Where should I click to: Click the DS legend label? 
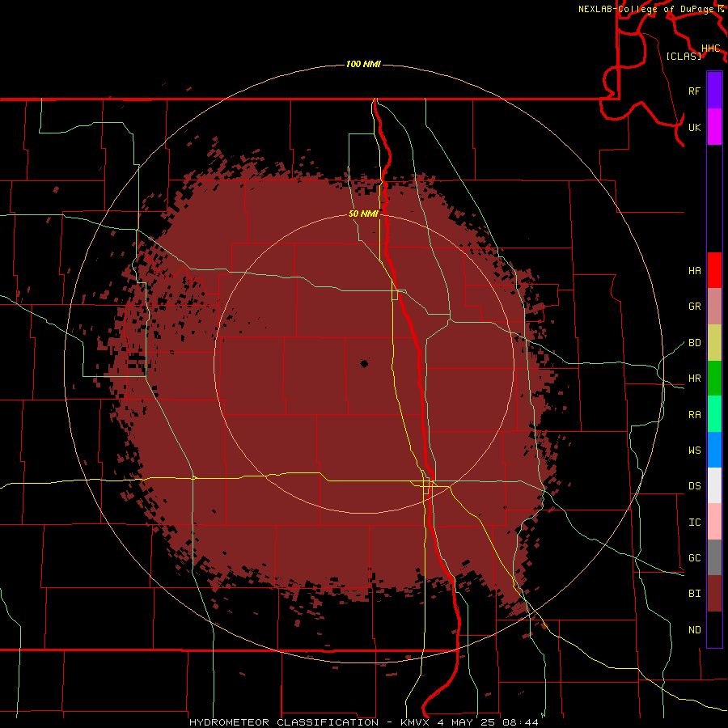pyautogui.click(x=695, y=486)
